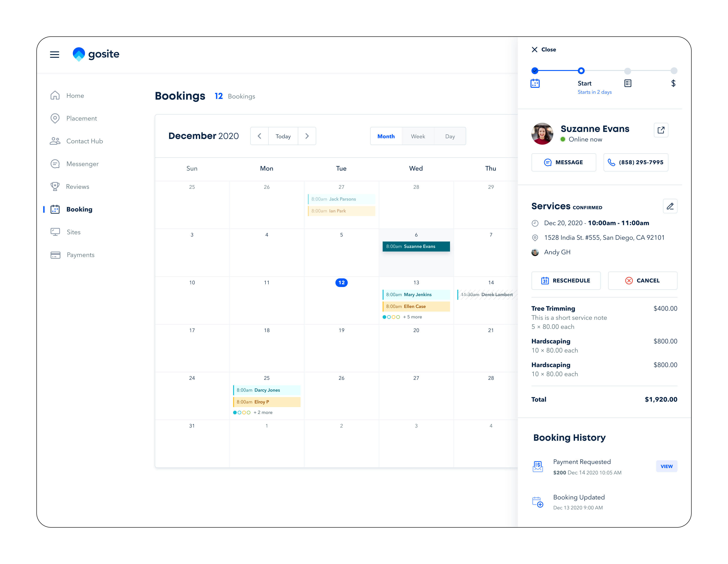
Task: Click VIEW for Payment Requested entry
Action: tap(666, 466)
